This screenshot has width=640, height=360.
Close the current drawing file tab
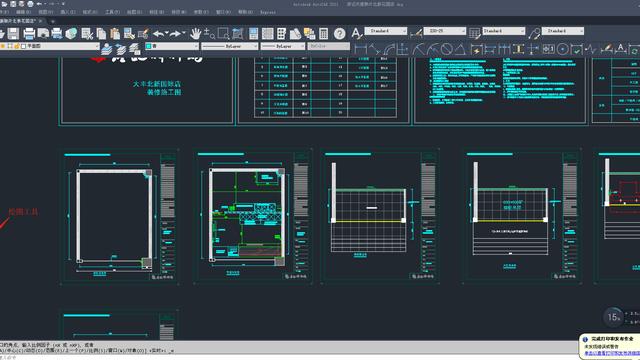click(x=41, y=21)
